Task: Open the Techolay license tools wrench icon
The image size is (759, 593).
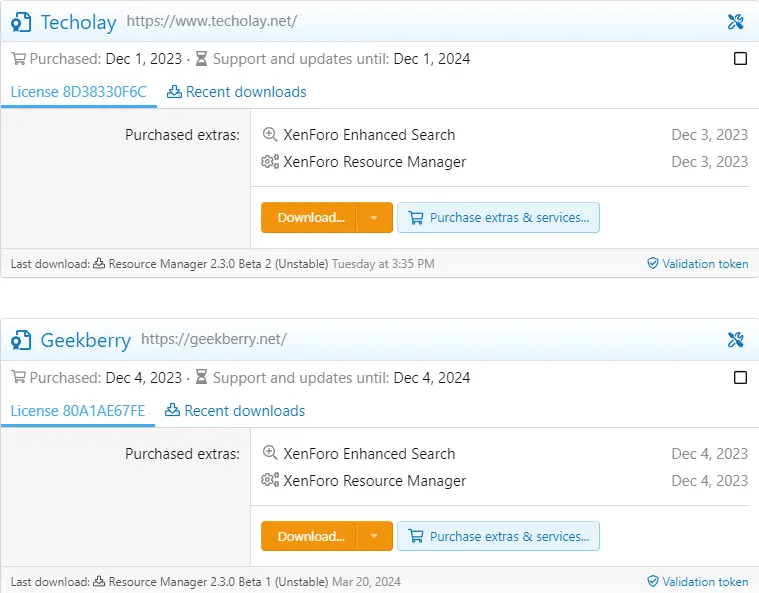Action: tap(735, 22)
